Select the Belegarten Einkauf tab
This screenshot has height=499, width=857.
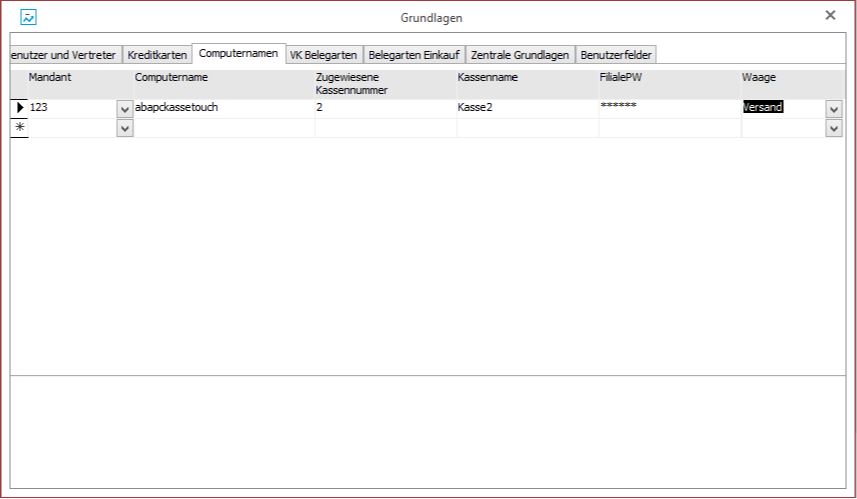point(413,55)
